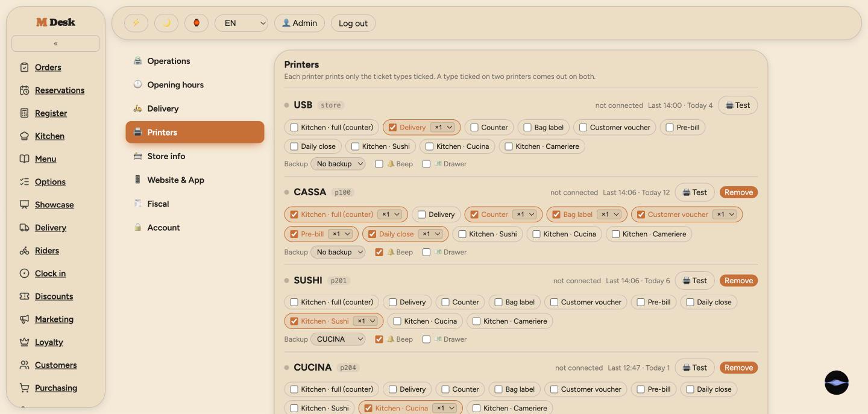Image resolution: width=868 pixels, height=414 pixels.
Task: Click the Loyalty crown icon
Action: 24,342
